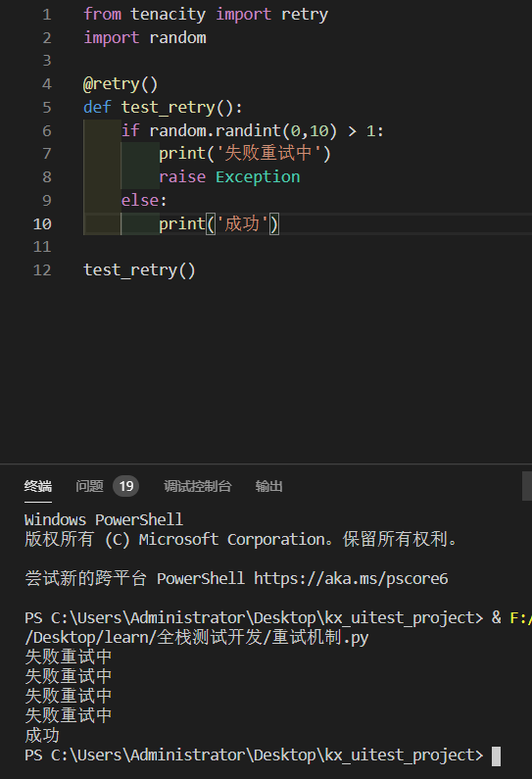Click the first '失败重试中' terminal output line
532x779 pixels.
point(68,657)
